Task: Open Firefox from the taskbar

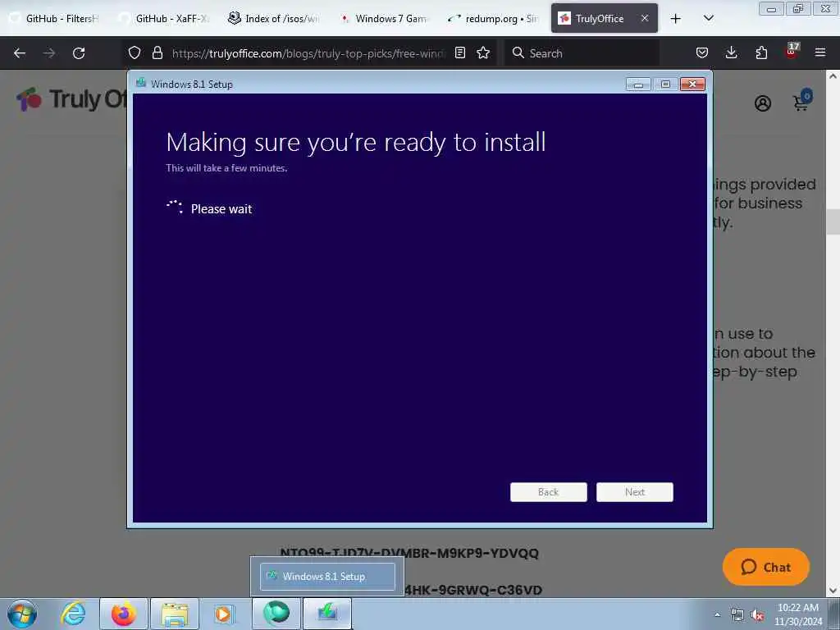Action: [124, 614]
